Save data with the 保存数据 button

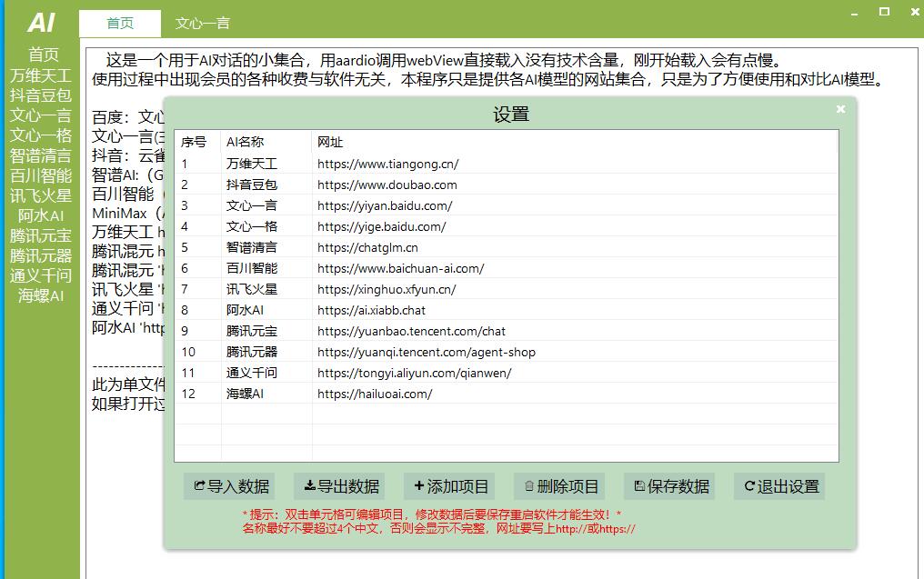[x=670, y=486]
